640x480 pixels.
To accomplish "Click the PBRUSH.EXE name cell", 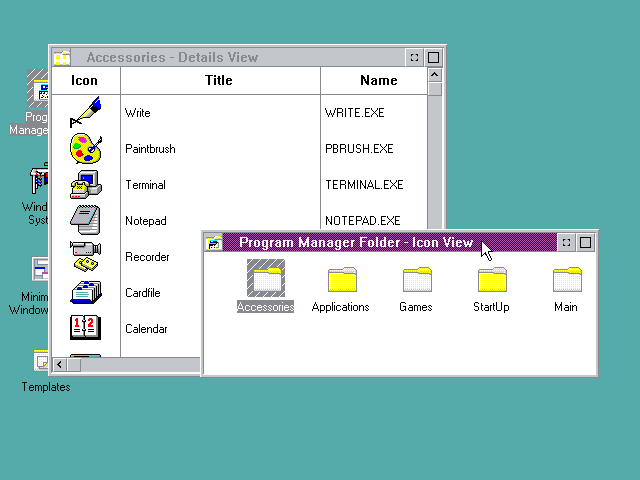I will [359, 149].
